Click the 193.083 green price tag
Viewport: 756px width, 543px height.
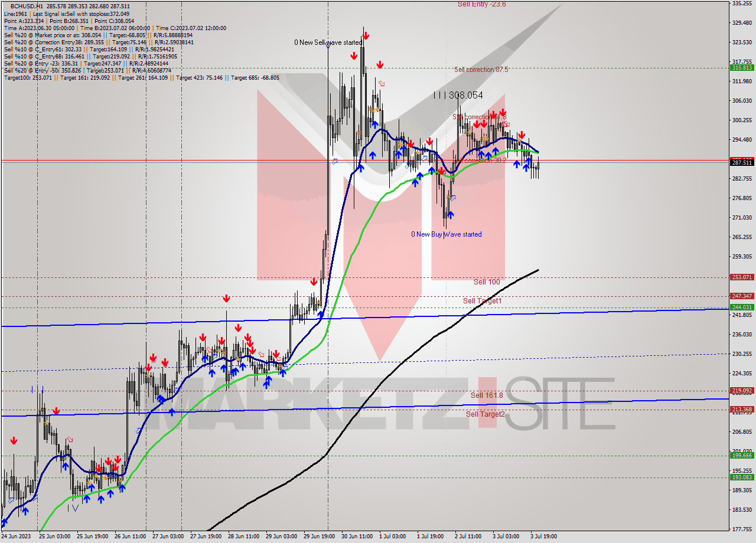[x=742, y=477]
